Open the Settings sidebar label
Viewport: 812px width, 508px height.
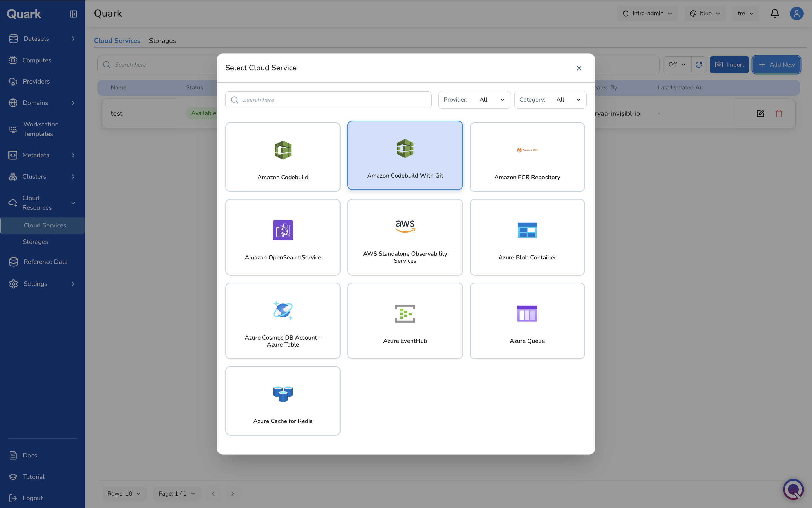point(35,284)
